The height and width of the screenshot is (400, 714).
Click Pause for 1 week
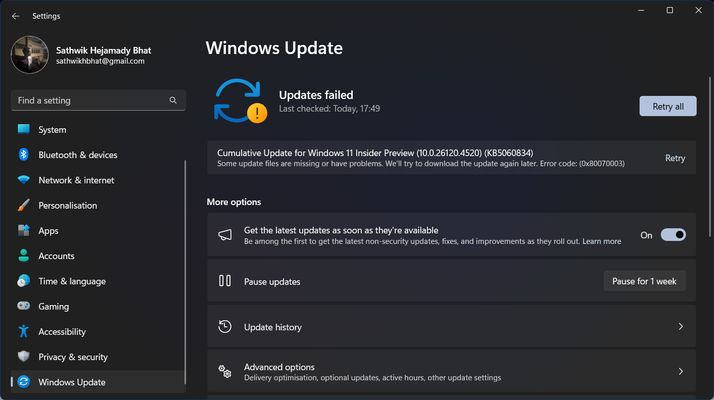pos(644,281)
